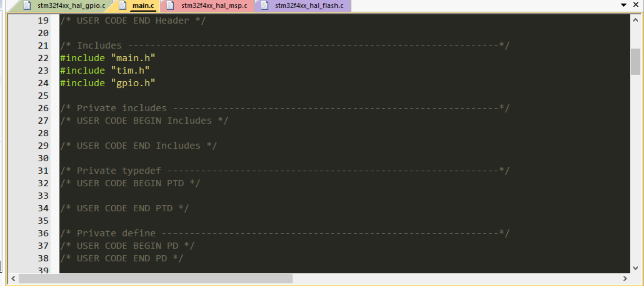Click the file icon on stm32f4xx_hal_flash.c tab
The height and width of the screenshot is (286, 644).
pos(264,5)
